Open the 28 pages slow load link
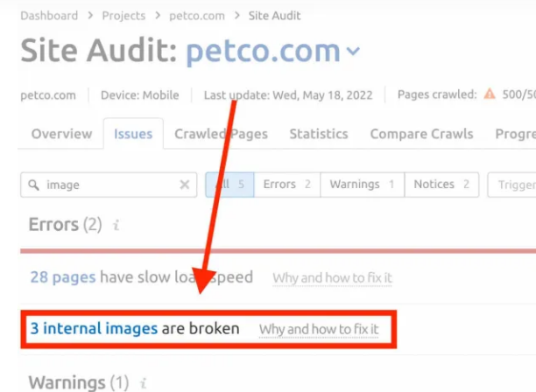Image resolution: width=536 pixels, height=392 pixels. point(63,277)
